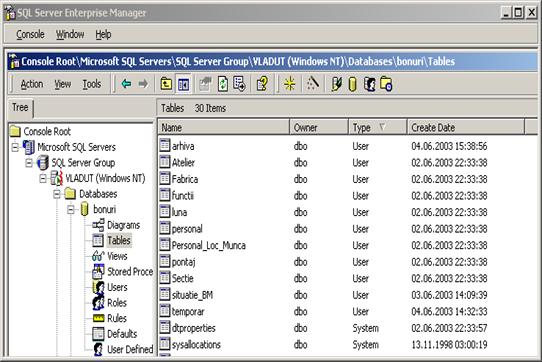
Task: Sort by the Owner column header
Action: coord(319,128)
